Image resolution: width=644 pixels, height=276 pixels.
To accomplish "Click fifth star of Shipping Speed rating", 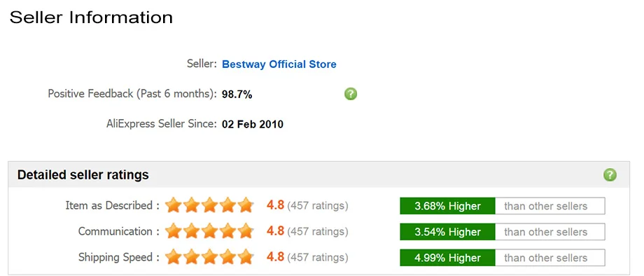I will click(246, 258).
